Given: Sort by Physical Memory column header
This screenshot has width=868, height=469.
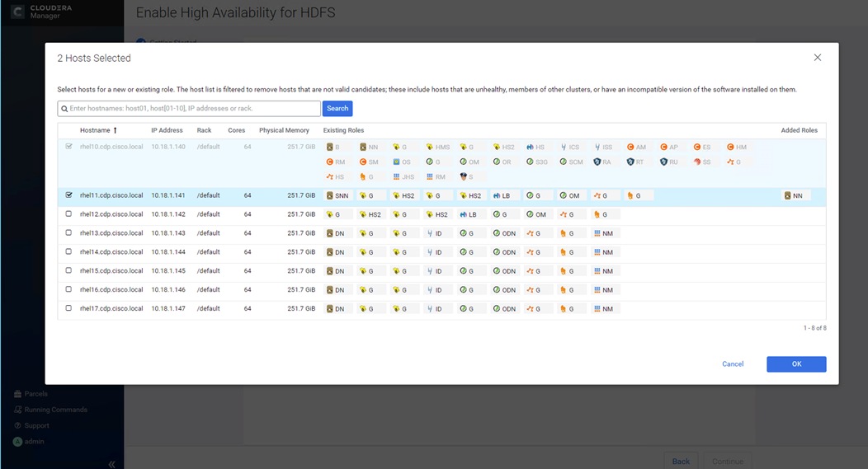Looking at the screenshot, I should coord(284,130).
